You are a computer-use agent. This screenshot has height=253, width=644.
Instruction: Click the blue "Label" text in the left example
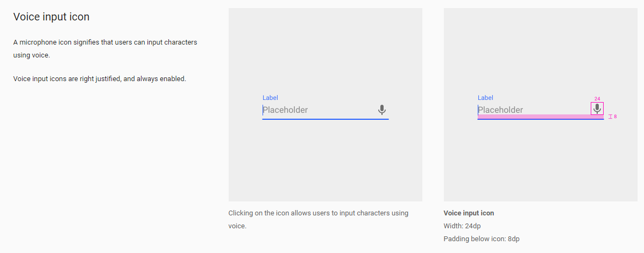click(x=270, y=98)
